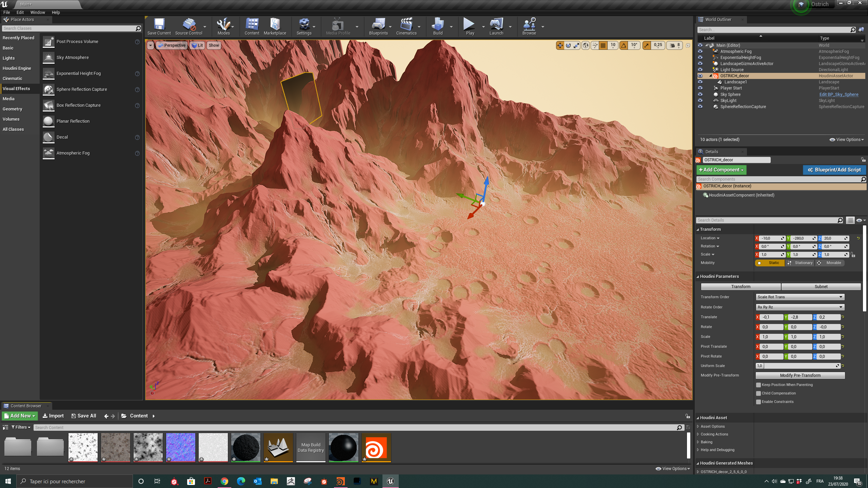Open the Edit menu
This screenshot has width=868, height=488.
click(x=20, y=13)
